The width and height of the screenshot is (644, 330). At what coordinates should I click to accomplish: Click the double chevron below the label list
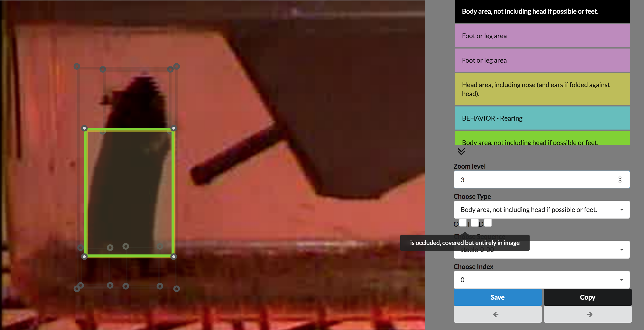pos(461,151)
